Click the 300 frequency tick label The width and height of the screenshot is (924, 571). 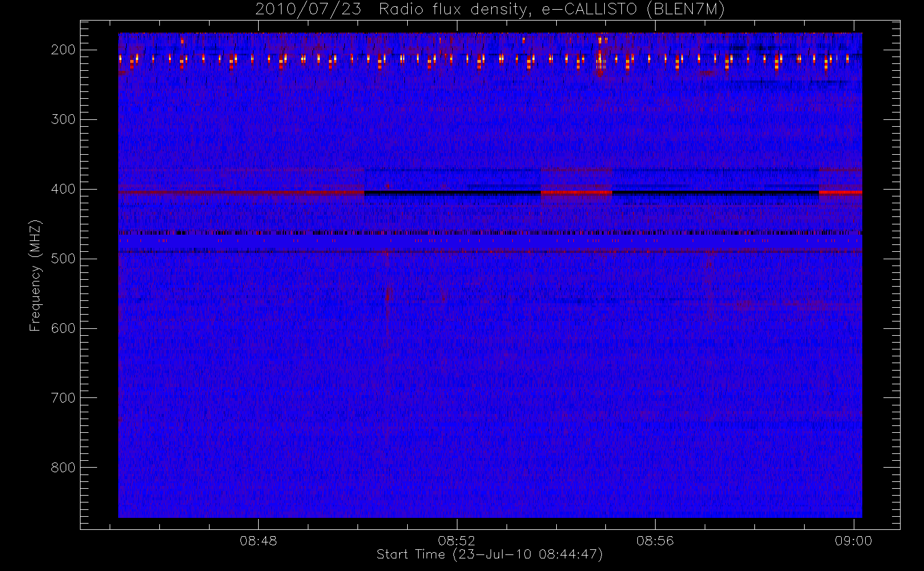[x=63, y=119]
